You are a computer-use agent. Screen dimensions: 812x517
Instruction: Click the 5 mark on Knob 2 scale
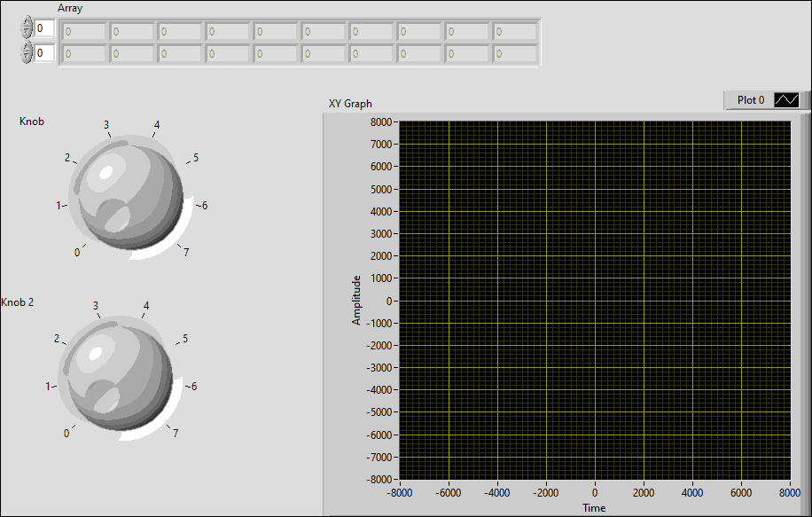pyautogui.click(x=185, y=338)
